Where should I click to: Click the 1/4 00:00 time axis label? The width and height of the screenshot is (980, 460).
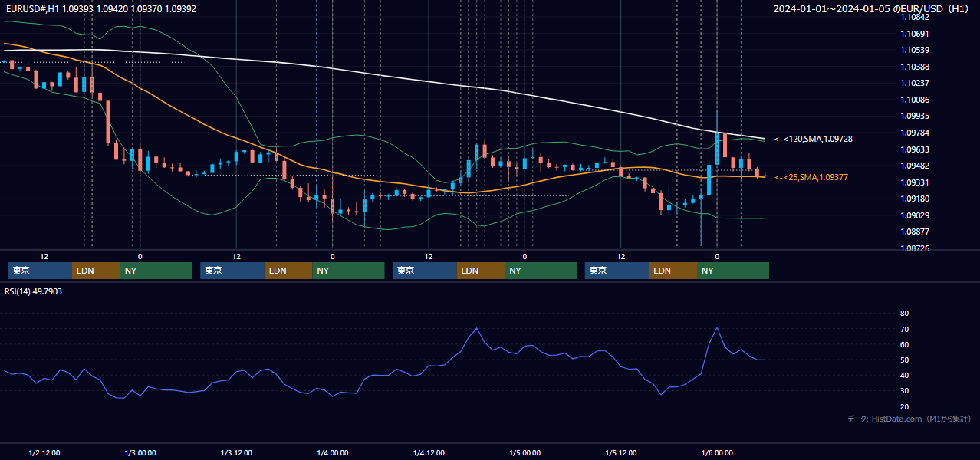[333, 453]
